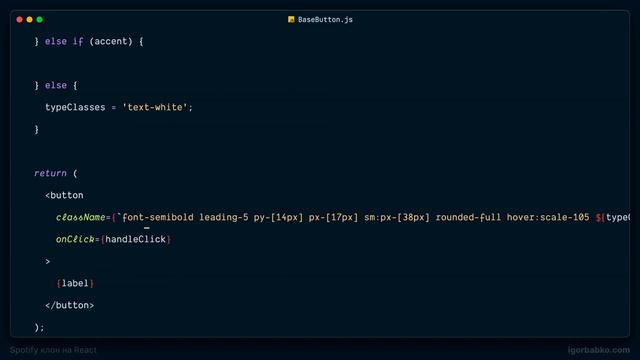This screenshot has height=360, width=640.
Task: Click hover:scale-105 in the class string
Action: pyautogui.click(x=548, y=217)
